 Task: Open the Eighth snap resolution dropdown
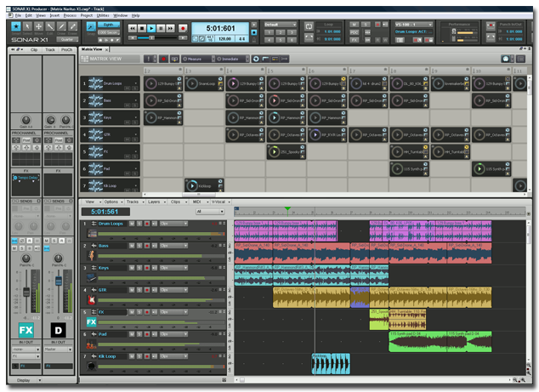(x=109, y=25)
